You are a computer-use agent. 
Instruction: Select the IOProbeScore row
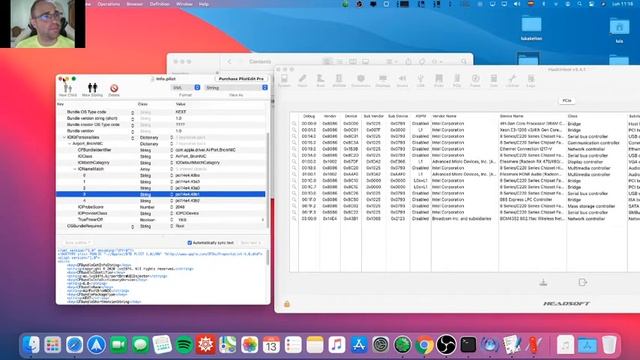161,207
